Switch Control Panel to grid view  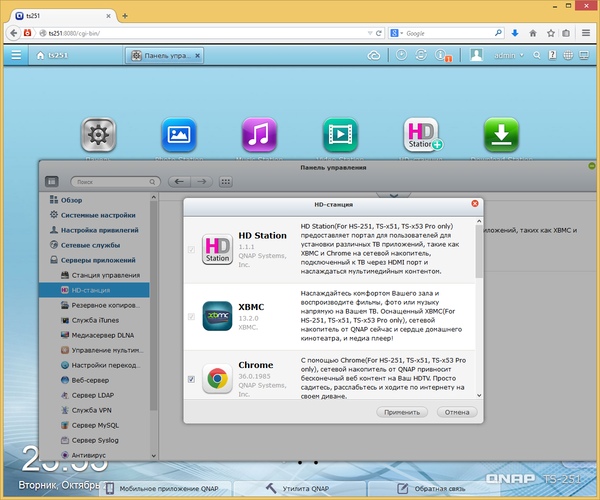226,182
